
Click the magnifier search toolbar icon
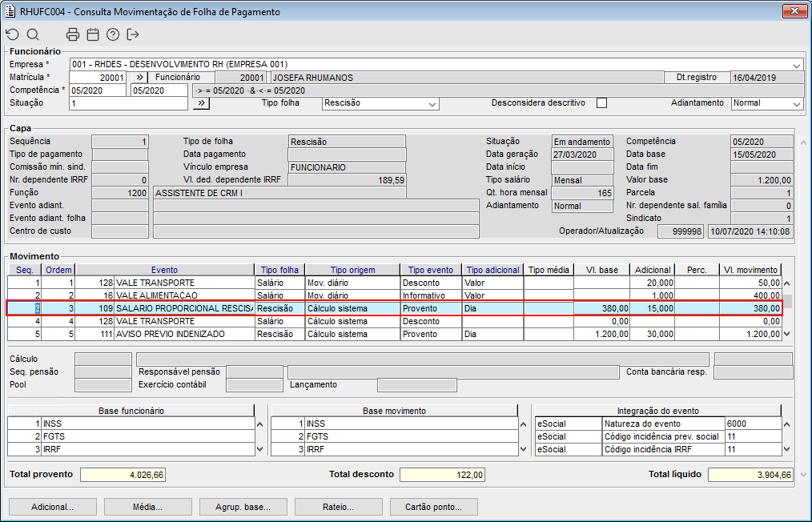coord(33,34)
